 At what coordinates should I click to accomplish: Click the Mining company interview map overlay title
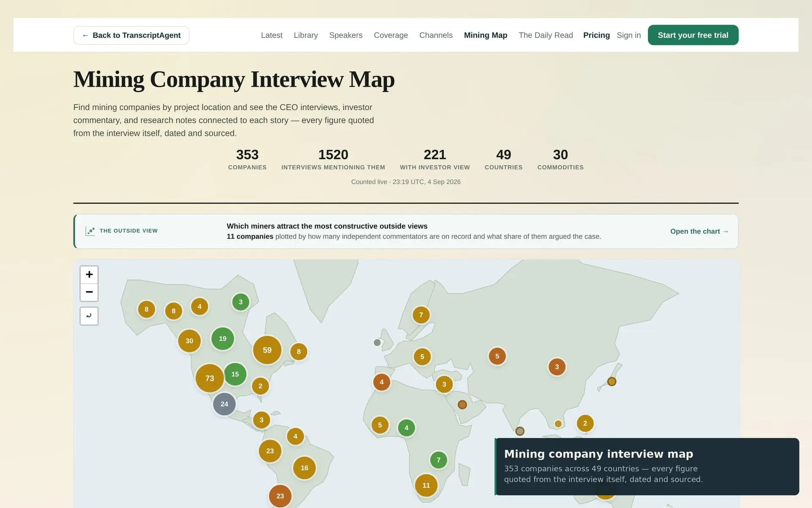pos(598,454)
